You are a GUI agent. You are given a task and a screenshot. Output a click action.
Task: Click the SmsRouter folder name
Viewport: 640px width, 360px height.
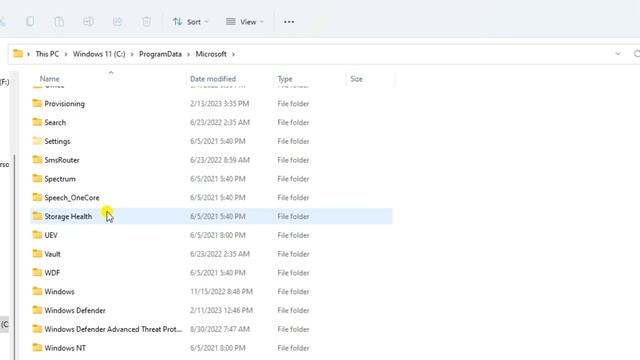(x=62, y=160)
